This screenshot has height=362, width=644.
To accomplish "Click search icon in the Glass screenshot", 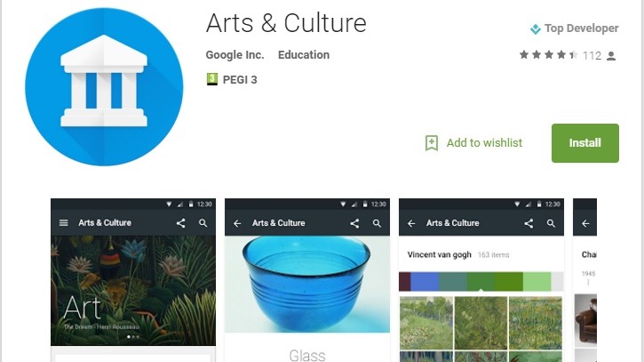I will pos(377,223).
